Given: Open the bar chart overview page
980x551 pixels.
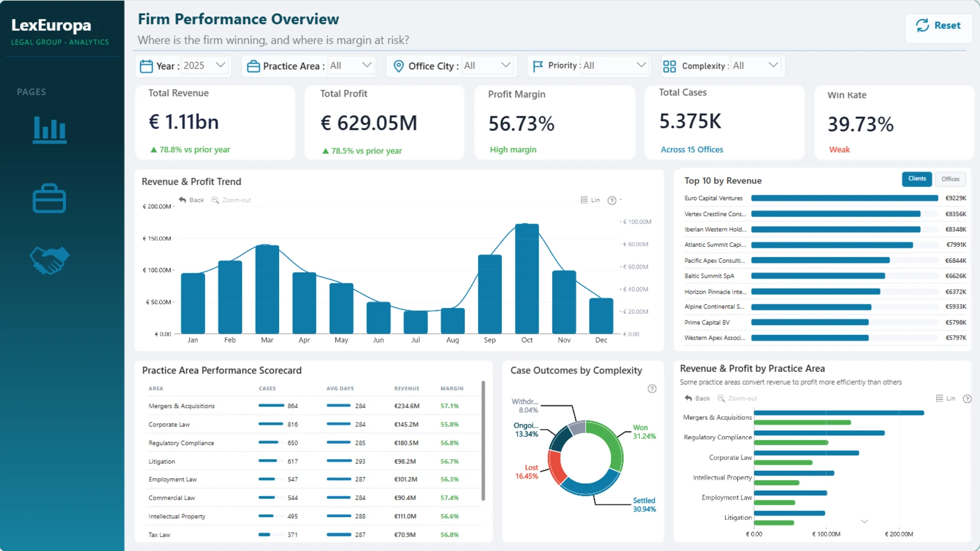Looking at the screenshot, I should [x=50, y=130].
